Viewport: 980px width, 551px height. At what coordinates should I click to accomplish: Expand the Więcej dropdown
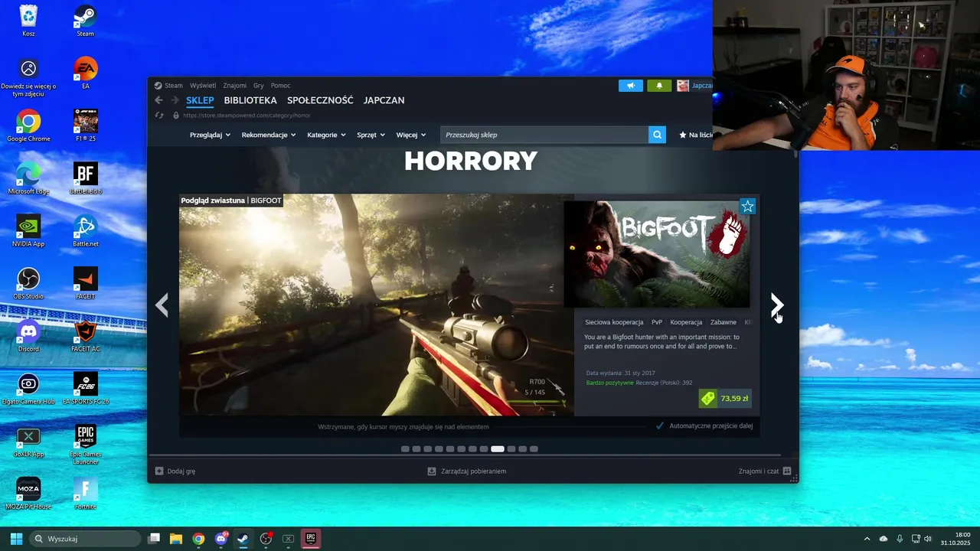(x=411, y=135)
